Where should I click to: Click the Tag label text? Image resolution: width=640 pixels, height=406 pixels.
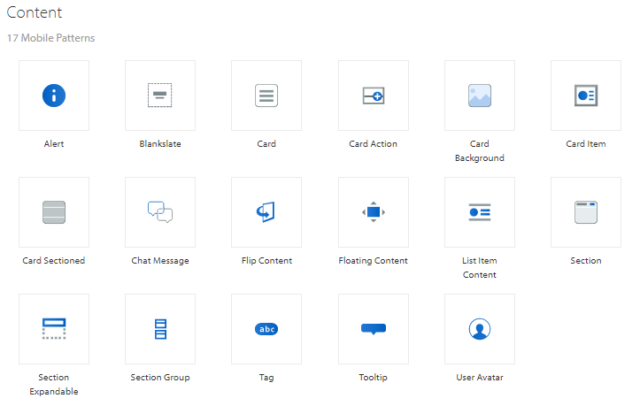[266, 377]
